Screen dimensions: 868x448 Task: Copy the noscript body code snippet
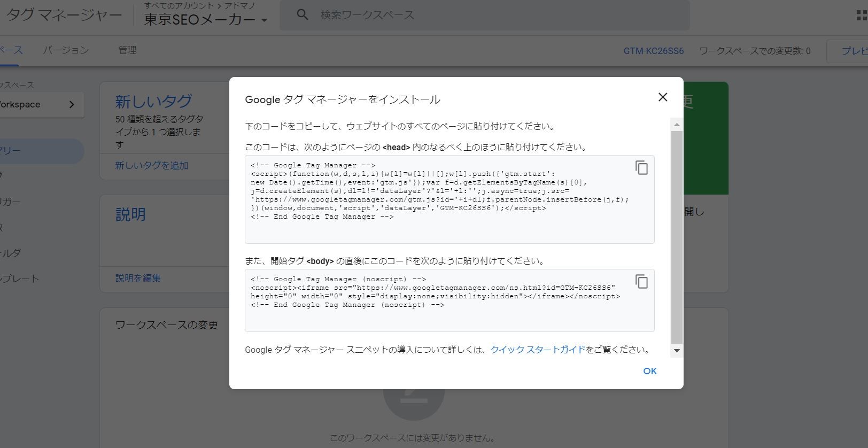641,282
